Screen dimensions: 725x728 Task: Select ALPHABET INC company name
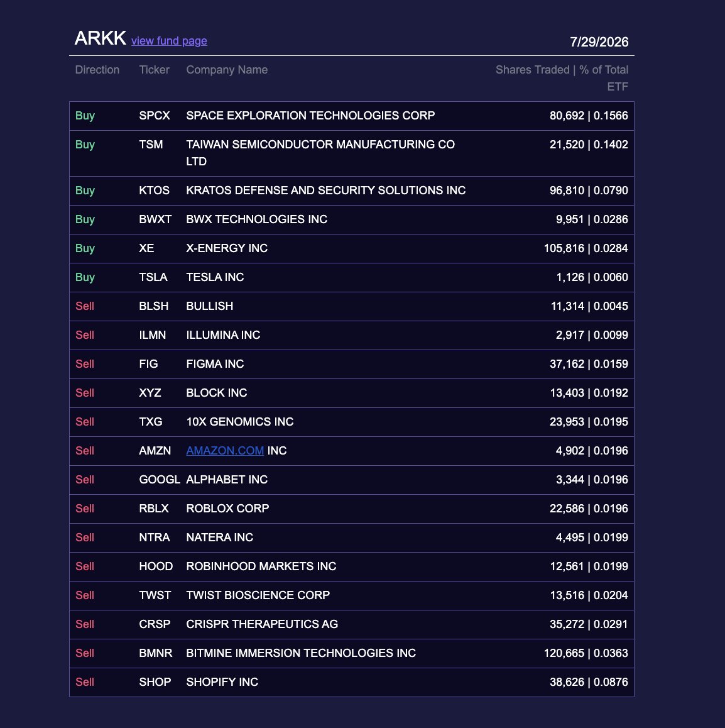click(227, 480)
